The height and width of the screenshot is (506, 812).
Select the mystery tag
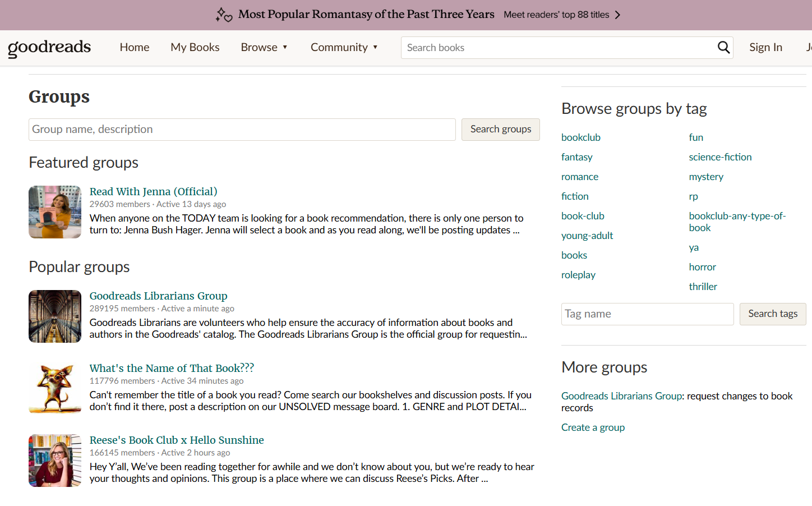coord(706,177)
